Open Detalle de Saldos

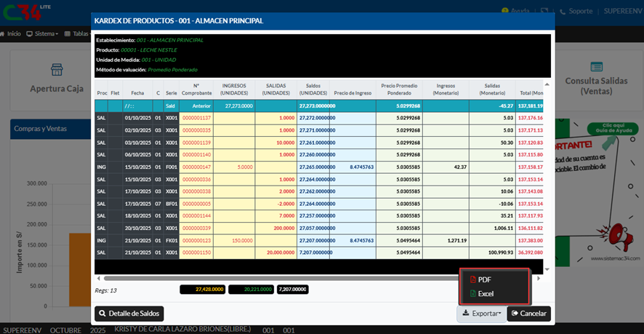click(x=129, y=314)
